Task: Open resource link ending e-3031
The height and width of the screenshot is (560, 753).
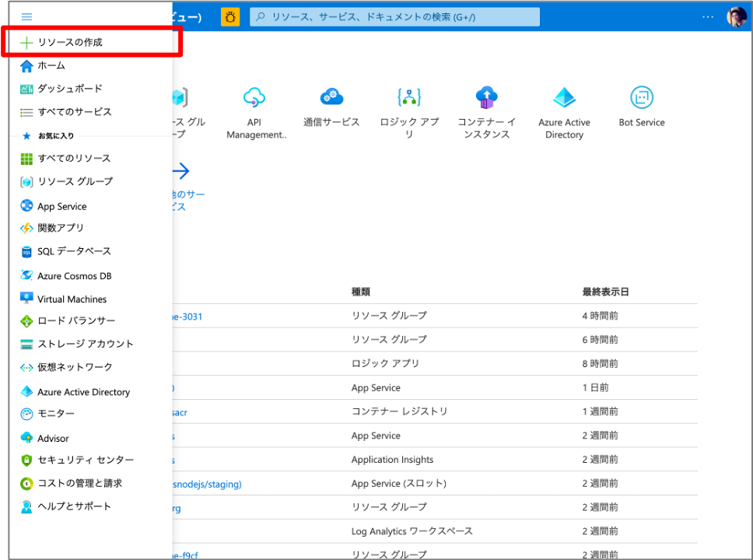Action: (187, 317)
